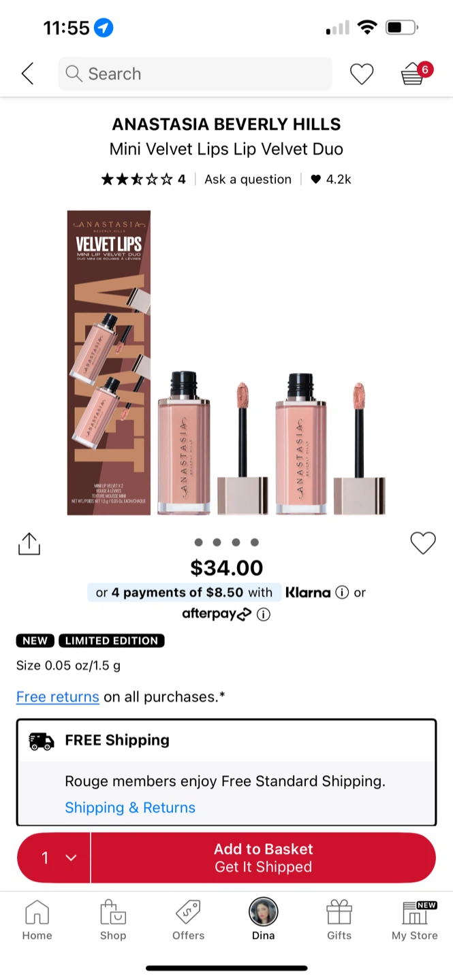The height and width of the screenshot is (980, 453).
Task: Open the Free returns link
Action: tap(58, 697)
